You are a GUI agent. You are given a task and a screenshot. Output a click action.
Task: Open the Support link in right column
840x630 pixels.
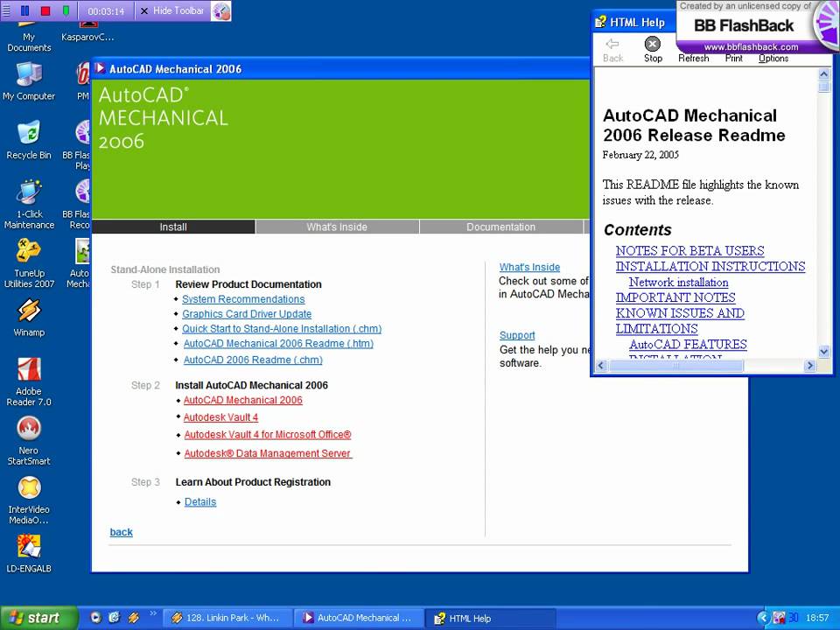pos(517,335)
